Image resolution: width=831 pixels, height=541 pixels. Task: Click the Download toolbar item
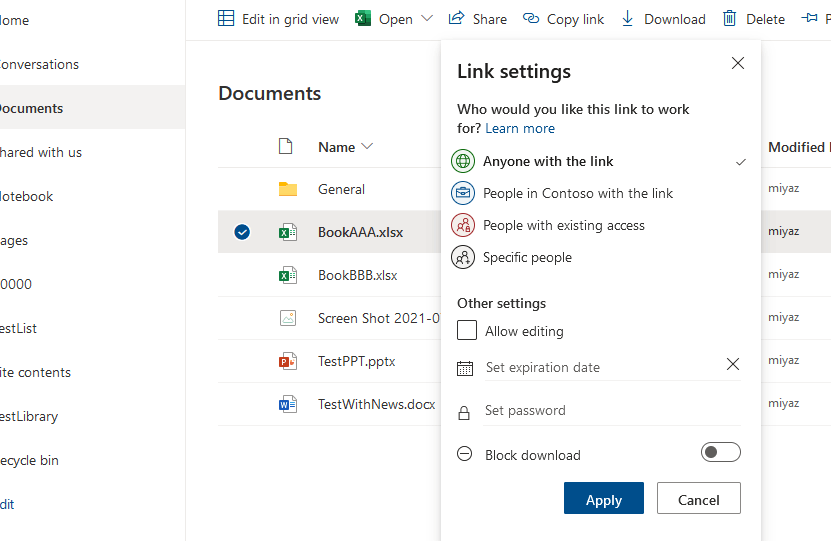tap(664, 19)
